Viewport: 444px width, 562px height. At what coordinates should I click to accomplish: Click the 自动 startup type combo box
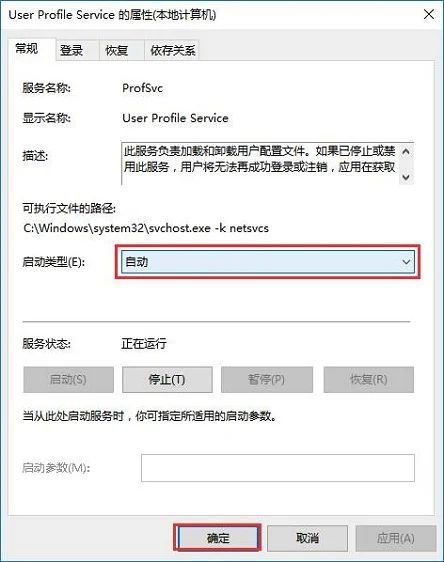tap(267, 262)
